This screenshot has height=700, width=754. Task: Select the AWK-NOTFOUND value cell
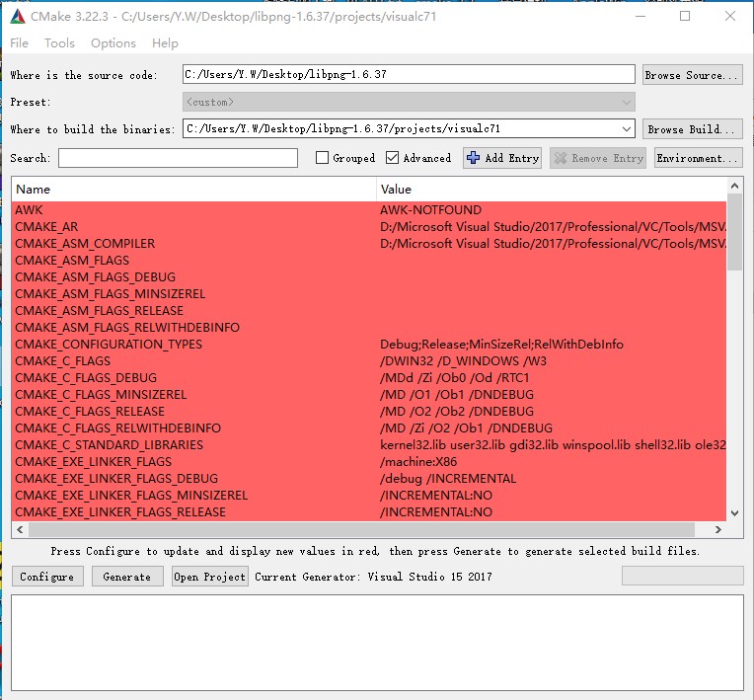tap(430, 210)
